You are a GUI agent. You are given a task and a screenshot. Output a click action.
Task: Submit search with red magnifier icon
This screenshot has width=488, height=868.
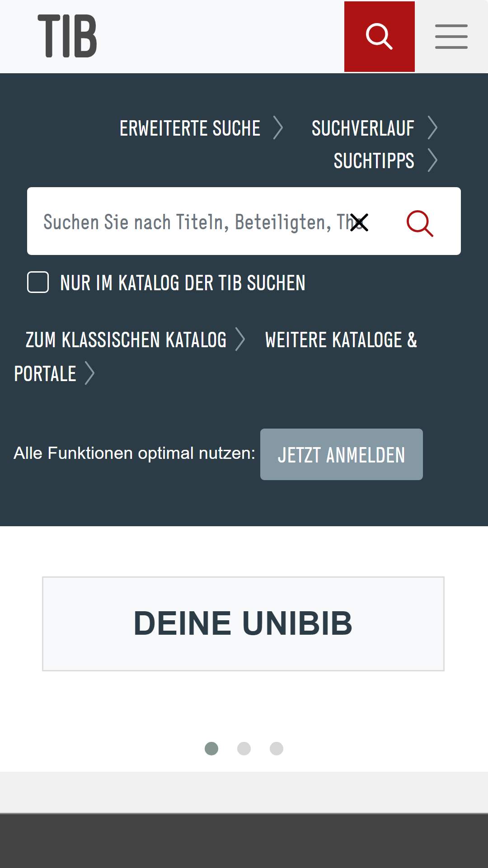420,223
